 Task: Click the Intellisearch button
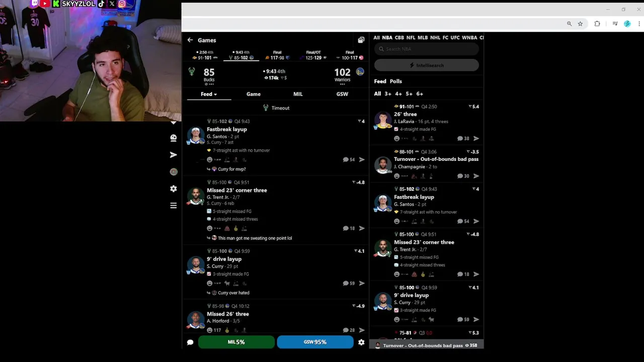tap(427, 65)
